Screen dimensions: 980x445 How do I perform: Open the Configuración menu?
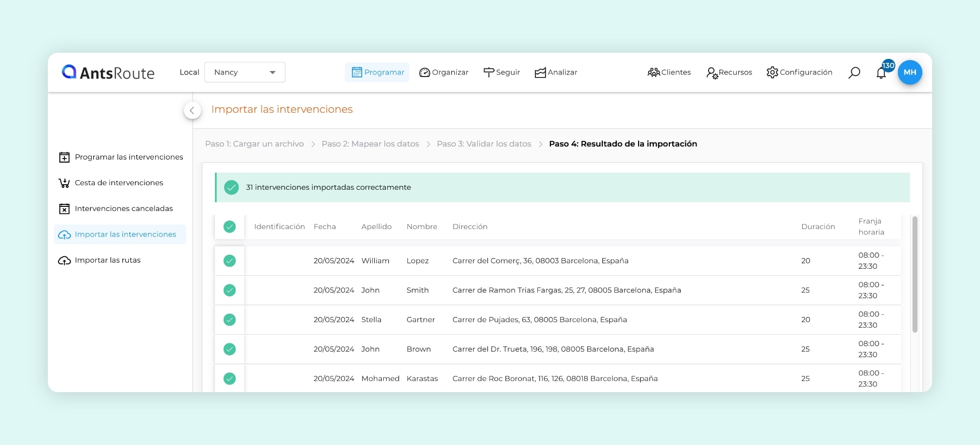tap(799, 72)
